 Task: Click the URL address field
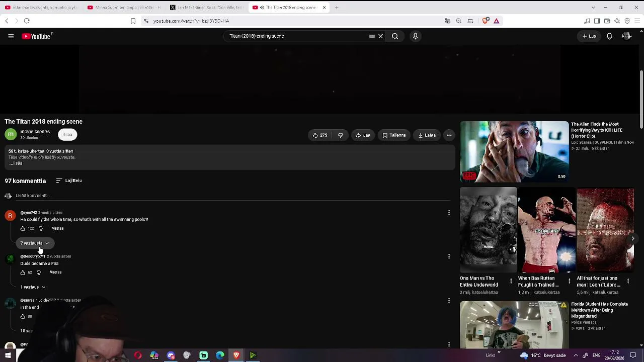pyautogui.click(x=292, y=21)
